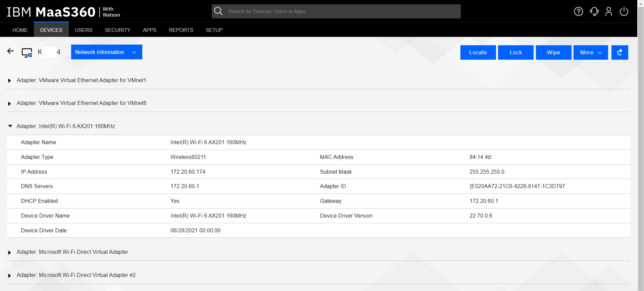Open the help question mark icon
This screenshot has width=644, height=291.
(578, 11)
